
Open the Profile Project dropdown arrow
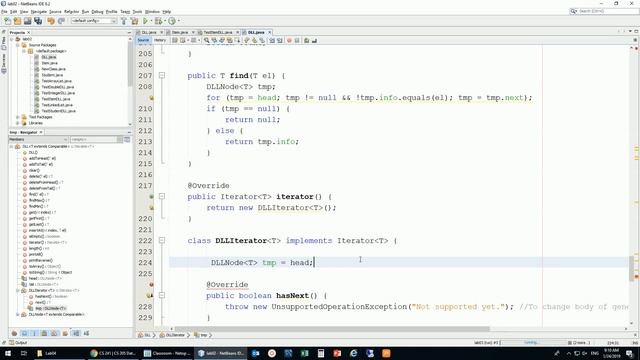click(x=178, y=21)
